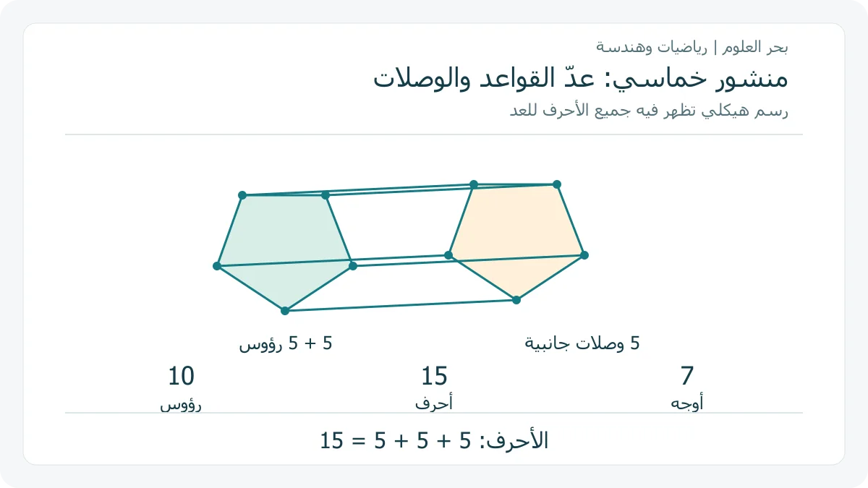Click the number 7 for أوجه
The width and height of the screenshot is (868, 488).
(687, 376)
